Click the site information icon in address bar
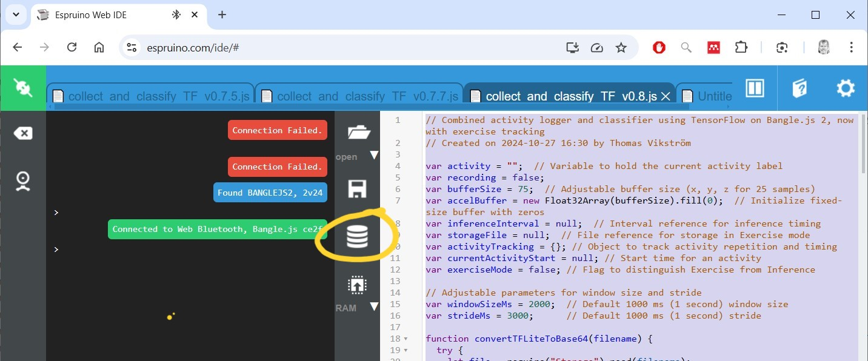The width and height of the screenshot is (868, 361). pyautogui.click(x=130, y=47)
